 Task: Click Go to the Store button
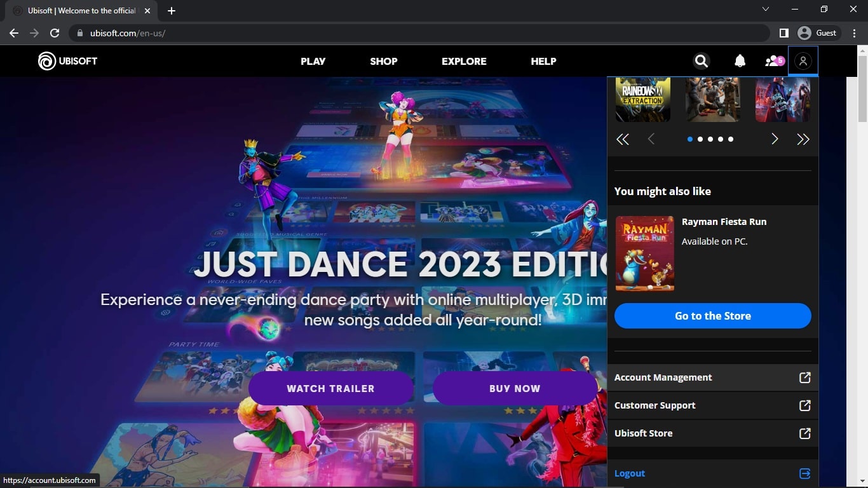point(713,316)
